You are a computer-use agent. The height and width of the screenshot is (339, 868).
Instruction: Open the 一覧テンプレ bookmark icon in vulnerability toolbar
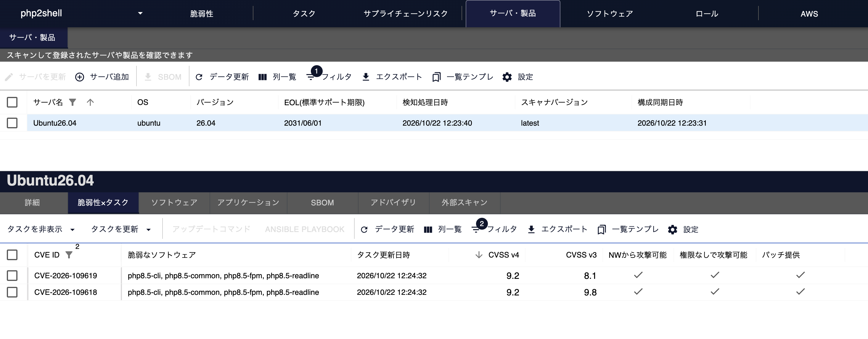pyautogui.click(x=602, y=230)
